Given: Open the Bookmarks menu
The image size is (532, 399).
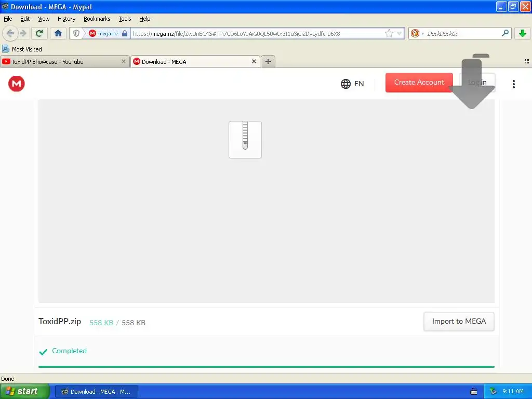Looking at the screenshot, I should [97, 19].
